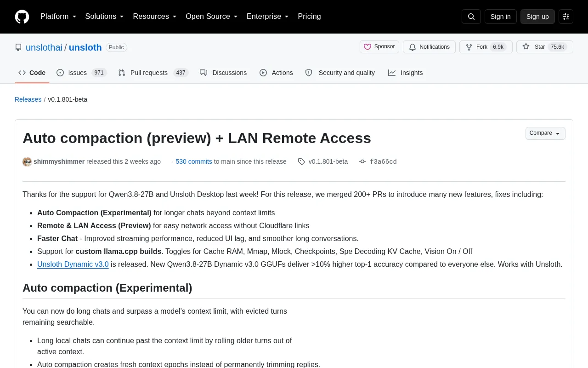This screenshot has width=588, height=368.
Task: Open the 530 commits link
Action: (194, 161)
